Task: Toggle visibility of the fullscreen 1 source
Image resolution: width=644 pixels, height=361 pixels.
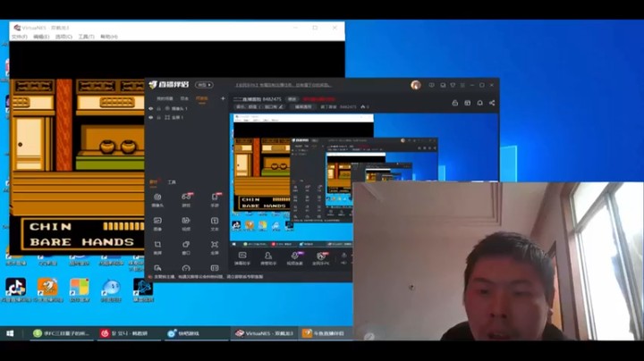Action: tap(151, 118)
